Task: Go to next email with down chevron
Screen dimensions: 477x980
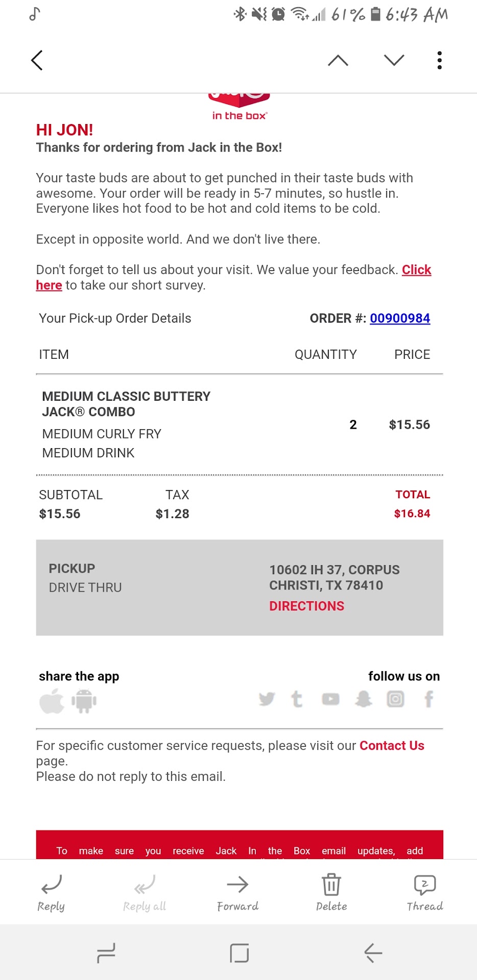Action: click(x=394, y=61)
